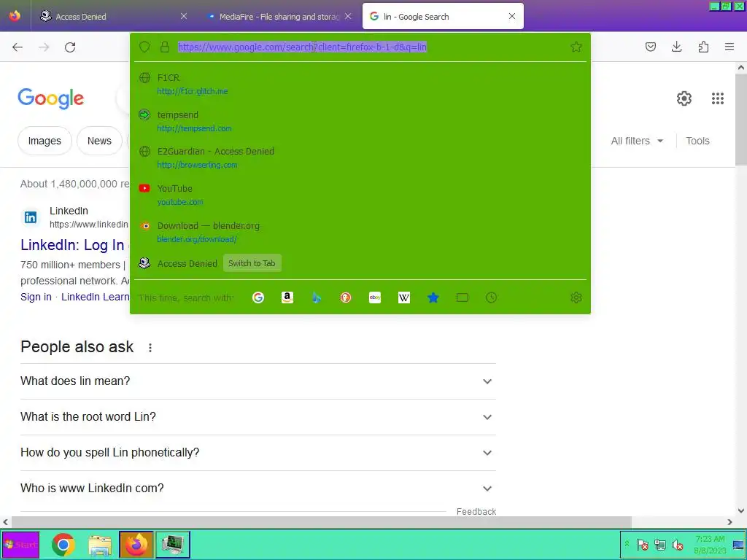Bookmark this page with star icon

coord(576,47)
